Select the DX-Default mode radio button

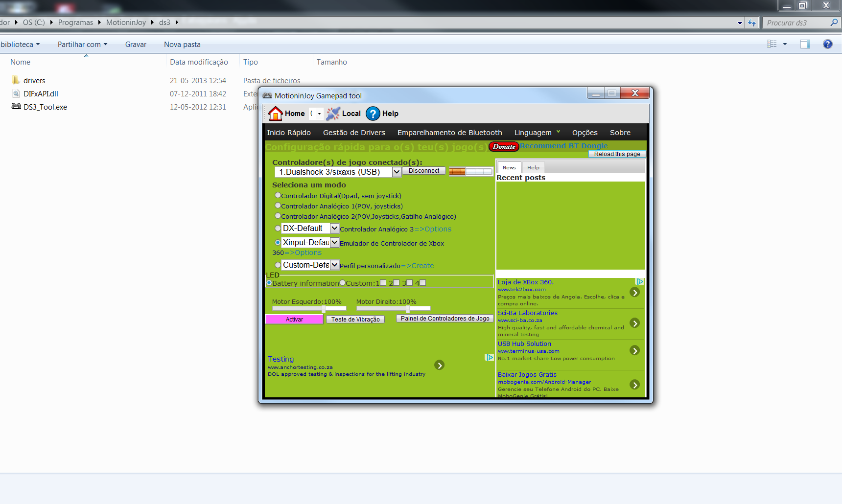pos(278,228)
